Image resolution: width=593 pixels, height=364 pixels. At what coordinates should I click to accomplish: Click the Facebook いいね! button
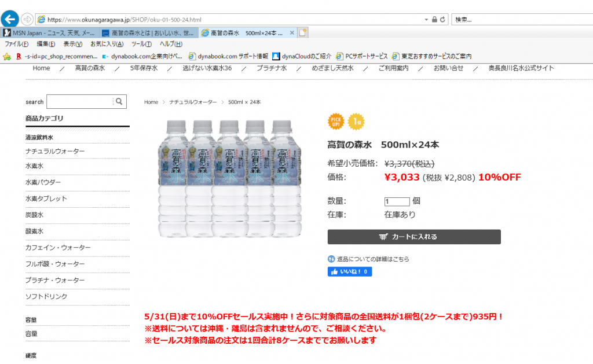pyautogui.click(x=350, y=271)
